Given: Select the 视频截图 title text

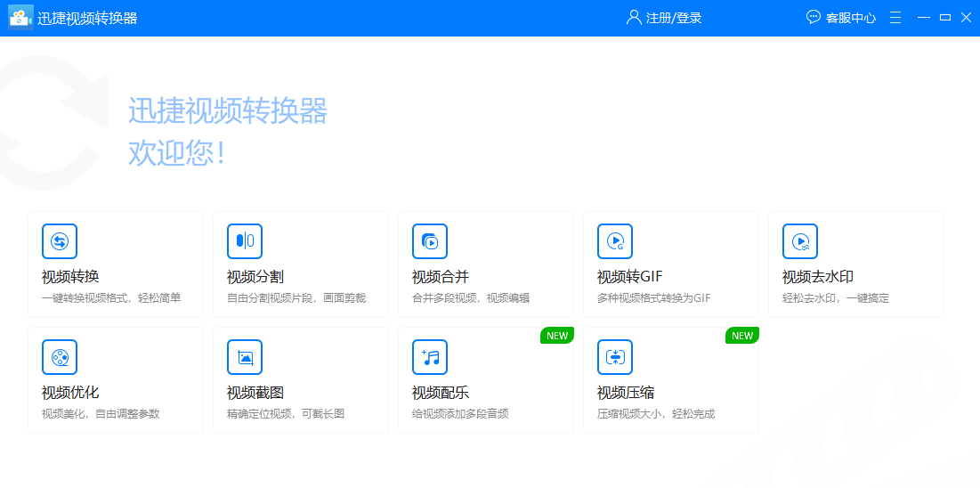Looking at the screenshot, I should click(x=255, y=393).
